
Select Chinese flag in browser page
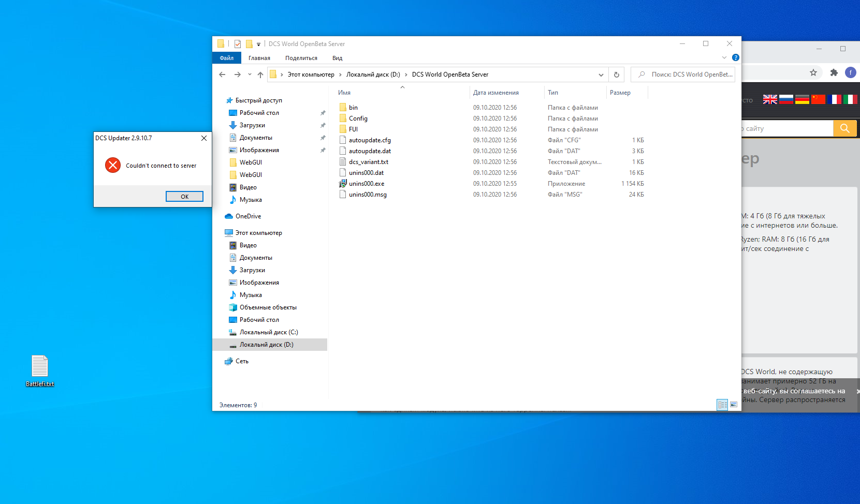point(818,99)
